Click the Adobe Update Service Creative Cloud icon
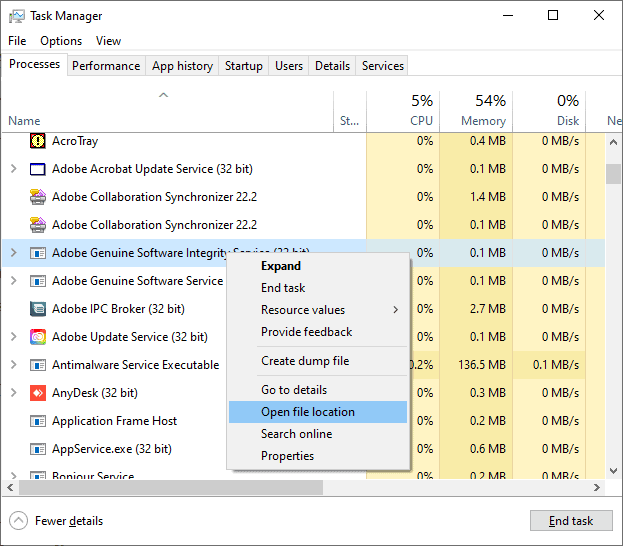Screen dimensions: 623x546 click(x=38, y=337)
